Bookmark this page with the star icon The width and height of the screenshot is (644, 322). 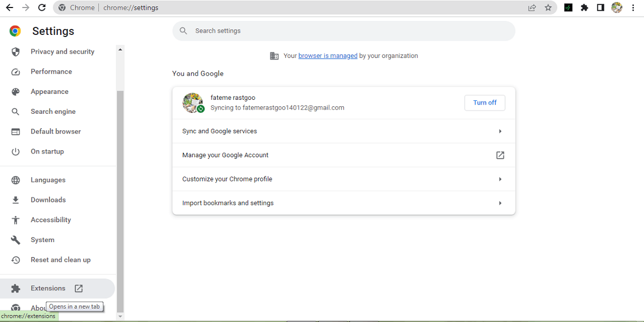(548, 8)
